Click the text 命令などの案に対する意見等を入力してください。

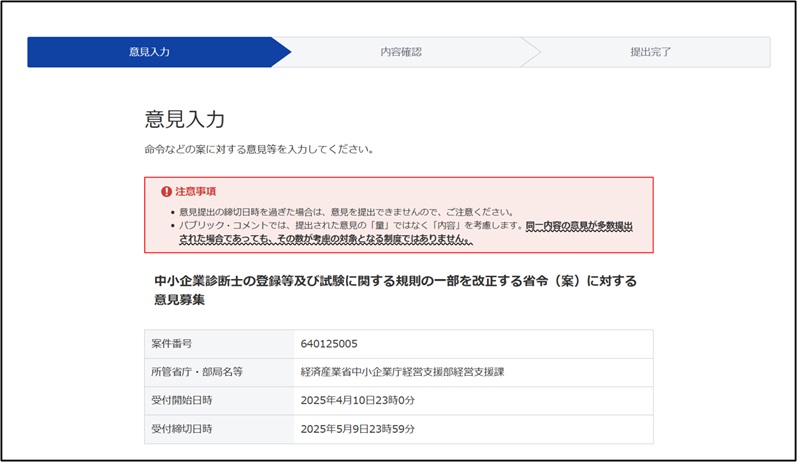(259, 149)
